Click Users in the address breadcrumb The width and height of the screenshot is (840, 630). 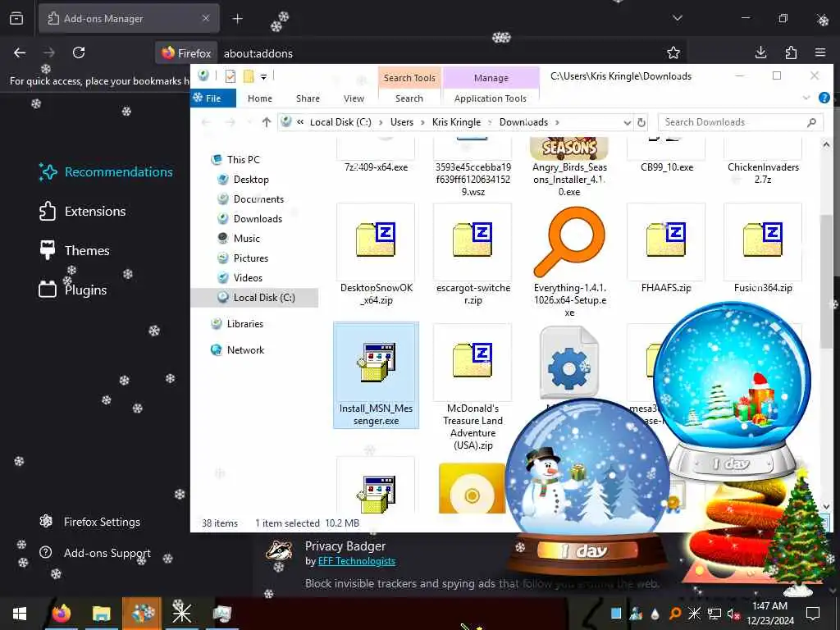click(x=402, y=122)
